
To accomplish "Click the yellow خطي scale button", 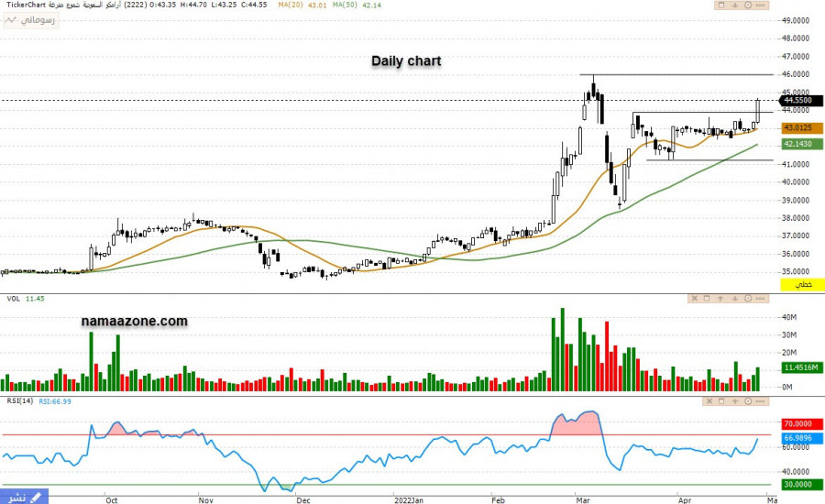I will point(802,285).
